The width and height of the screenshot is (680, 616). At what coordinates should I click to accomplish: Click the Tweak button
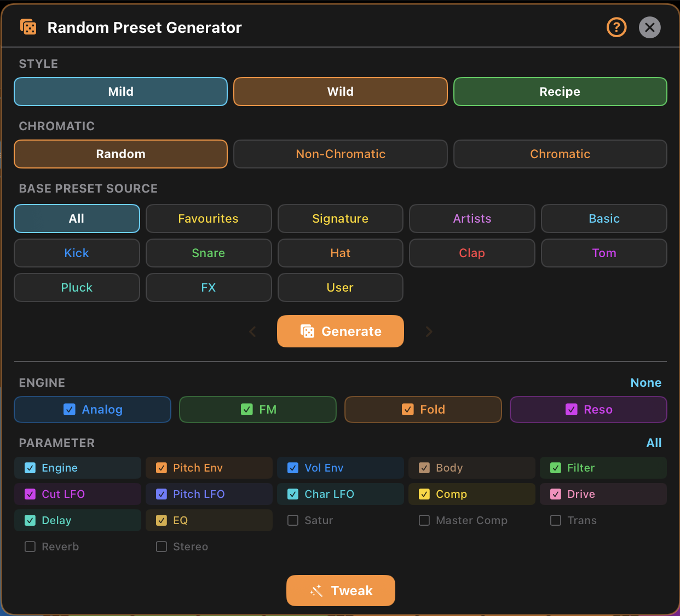[341, 590]
